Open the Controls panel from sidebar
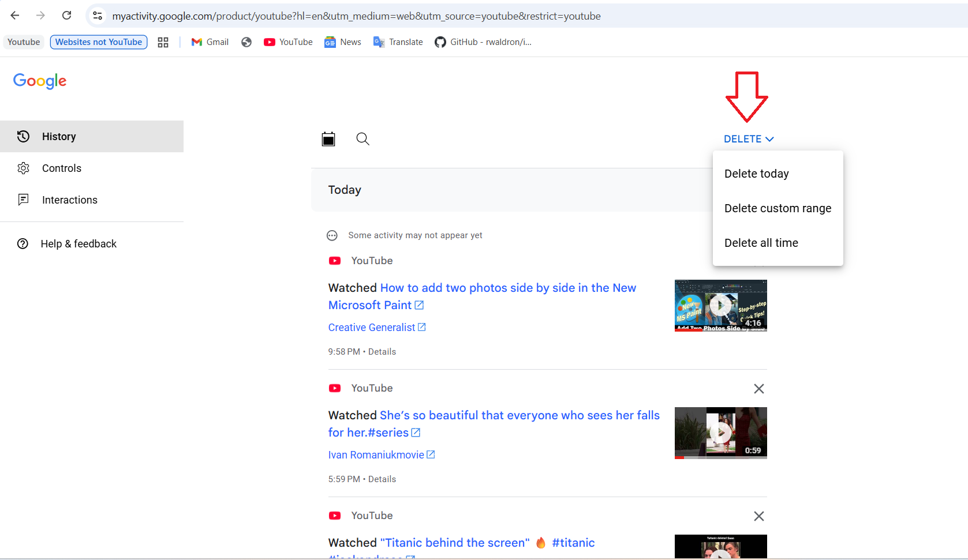Viewport: 968px width, 560px height. pyautogui.click(x=23, y=168)
